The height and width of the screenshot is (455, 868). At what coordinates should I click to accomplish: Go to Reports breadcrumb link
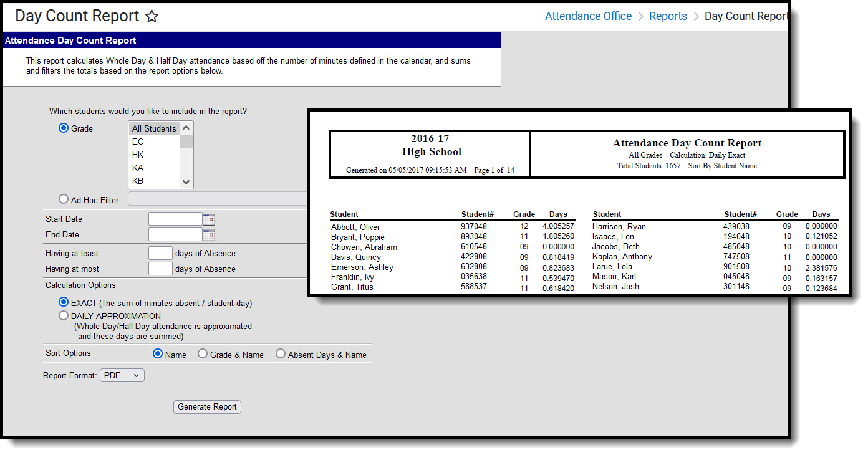pos(668,16)
